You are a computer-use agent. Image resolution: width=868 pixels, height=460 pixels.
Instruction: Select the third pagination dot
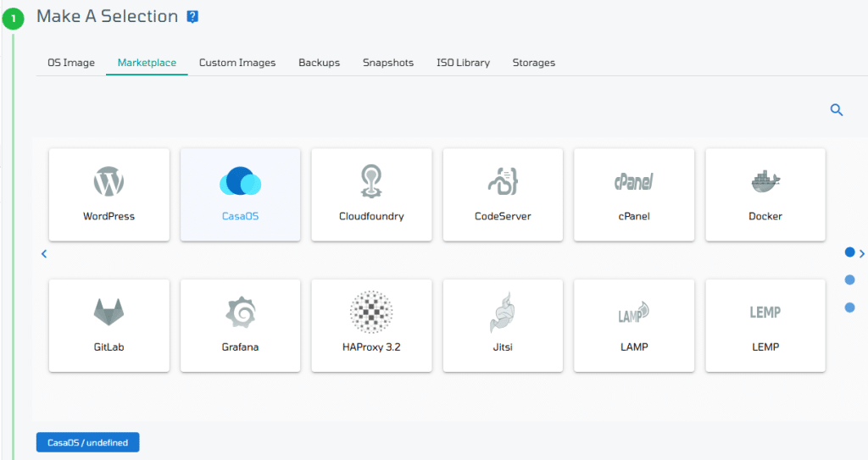849,308
